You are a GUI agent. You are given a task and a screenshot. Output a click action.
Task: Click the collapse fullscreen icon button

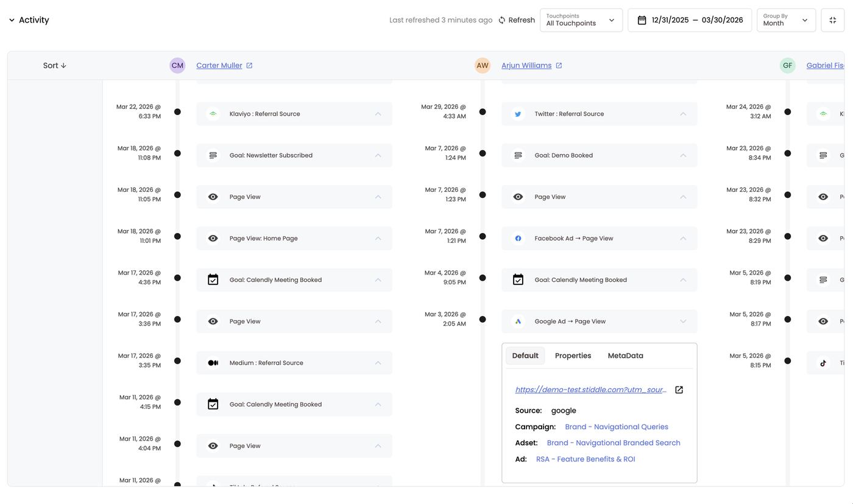coord(833,20)
